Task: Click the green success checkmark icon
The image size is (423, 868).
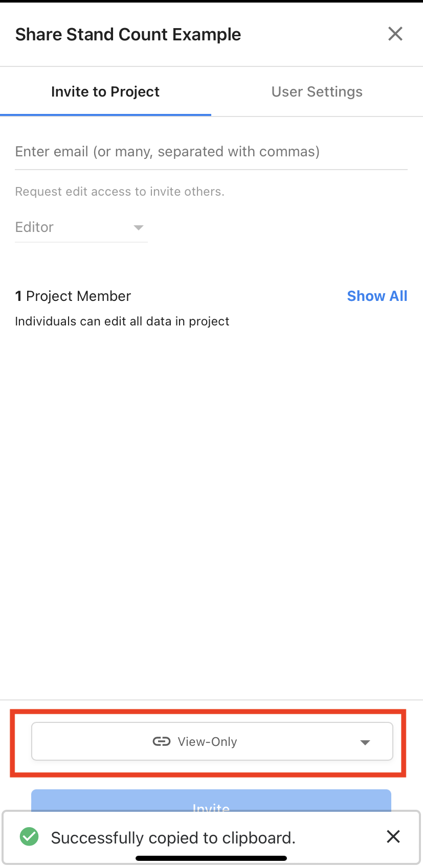Action: pyautogui.click(x=29, y=837)
